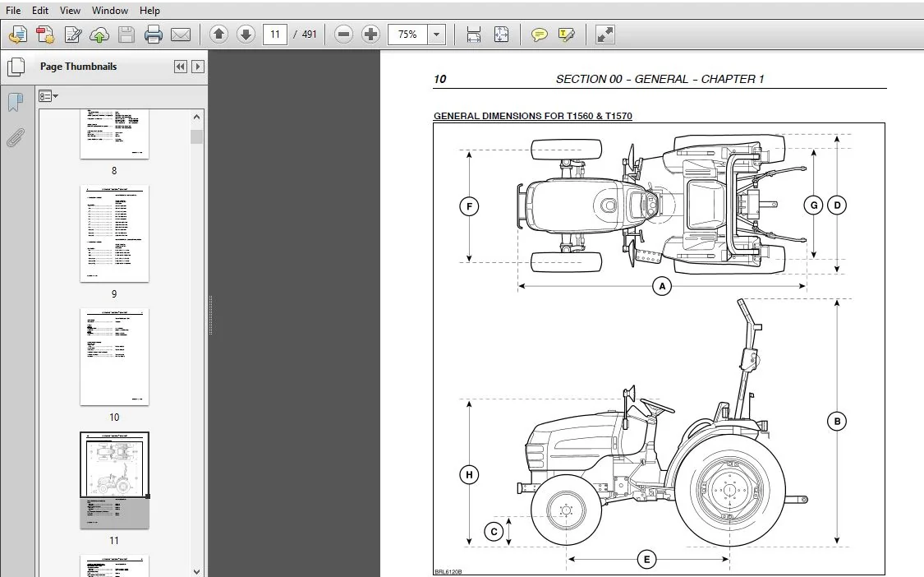Select page 10 thumbnail

[114, 357]
